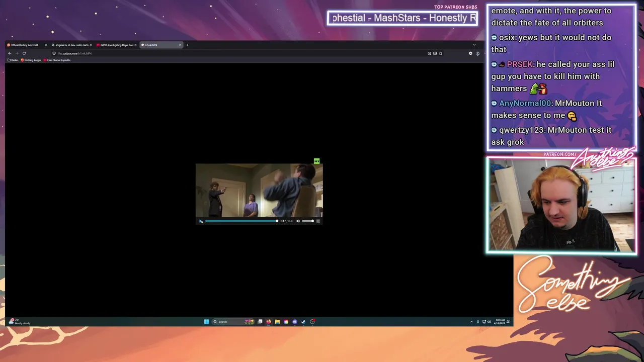Click PRSEK username in chat

point(520,64)
